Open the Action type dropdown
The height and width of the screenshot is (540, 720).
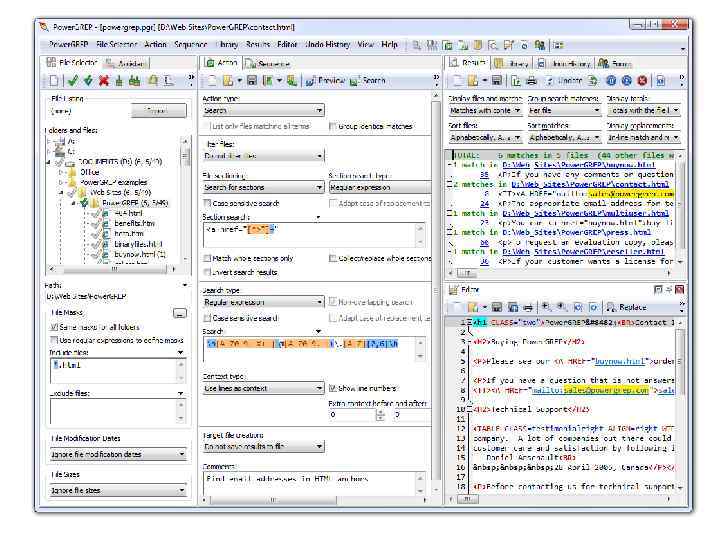[264, 110]
